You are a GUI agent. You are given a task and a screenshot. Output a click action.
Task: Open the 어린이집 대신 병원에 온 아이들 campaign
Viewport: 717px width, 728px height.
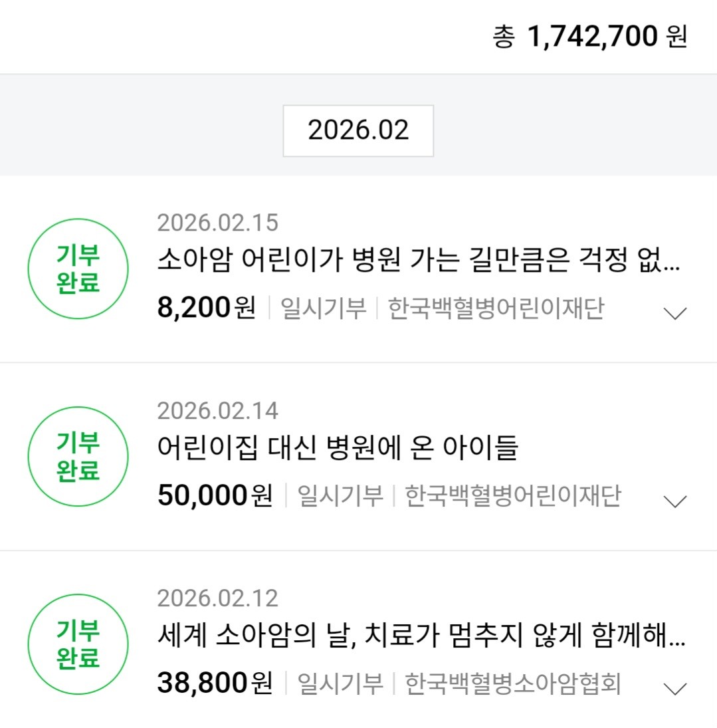pyautogui.click(x=337, y=448)
